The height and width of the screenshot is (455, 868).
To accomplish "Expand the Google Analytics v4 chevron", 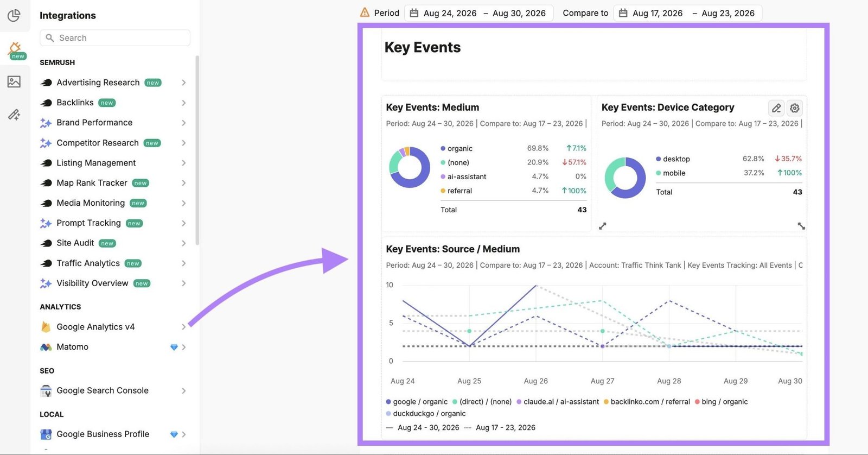I will [x=184, y=327].
